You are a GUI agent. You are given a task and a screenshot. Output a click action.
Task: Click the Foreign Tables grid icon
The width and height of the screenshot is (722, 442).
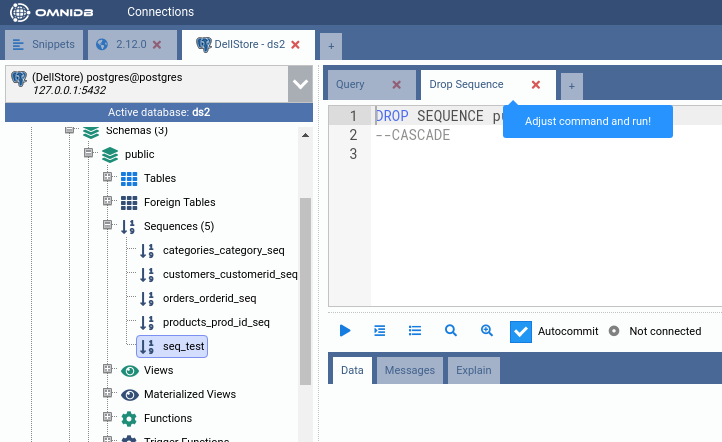click(x=129, y=203)
